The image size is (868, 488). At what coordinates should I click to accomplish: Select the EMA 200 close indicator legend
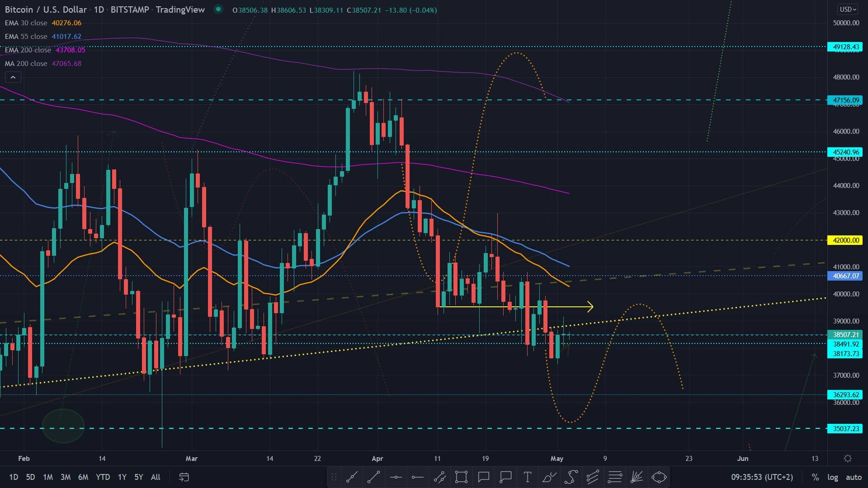(28, 50)
